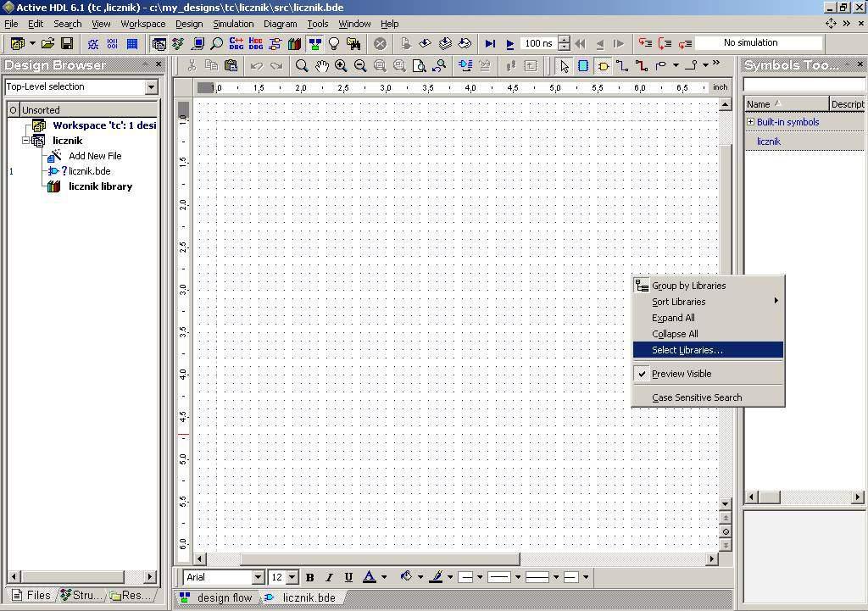Click the Symbols Toolbox search input field

click(x=804, y=84)
